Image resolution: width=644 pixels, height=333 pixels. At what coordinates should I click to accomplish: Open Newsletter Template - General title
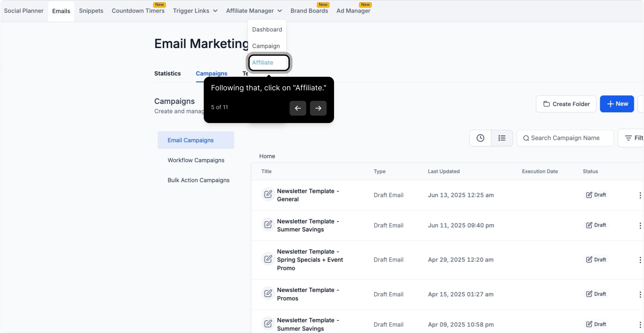pos(308,195)
